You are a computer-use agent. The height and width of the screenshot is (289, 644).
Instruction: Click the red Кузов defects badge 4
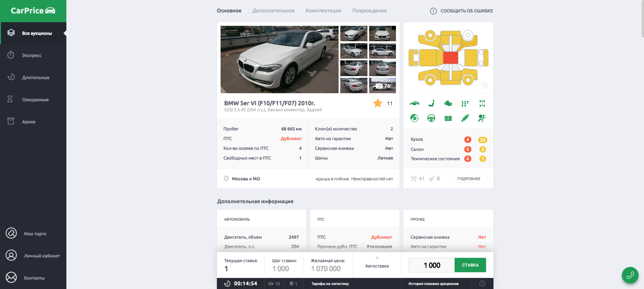click(468, 140)
